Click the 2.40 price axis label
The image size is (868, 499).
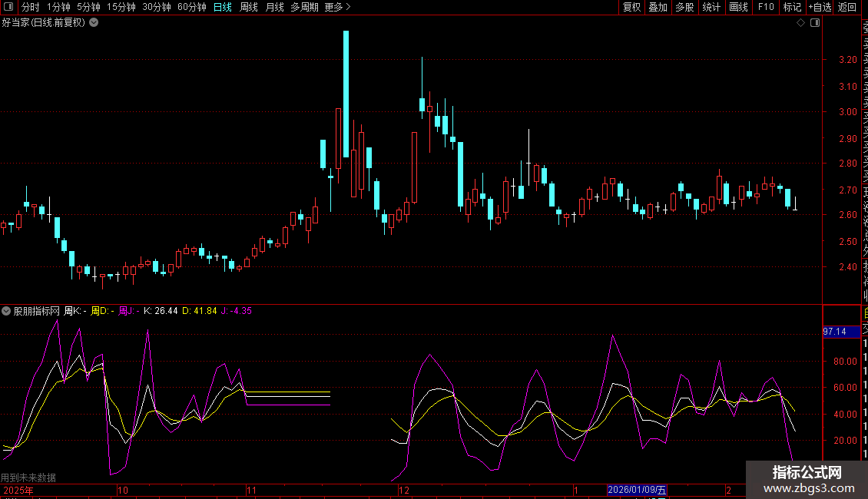point(848,266)
